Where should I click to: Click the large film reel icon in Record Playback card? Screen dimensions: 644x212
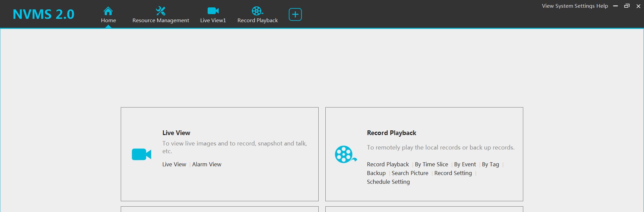[x=345, y=155]
